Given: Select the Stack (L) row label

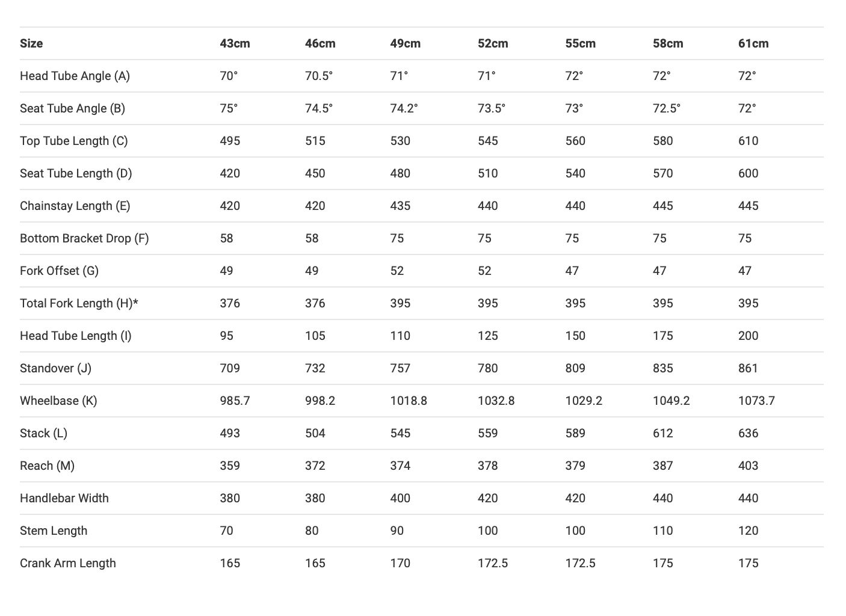Looking at the screenshot, I should coord(43,433).
